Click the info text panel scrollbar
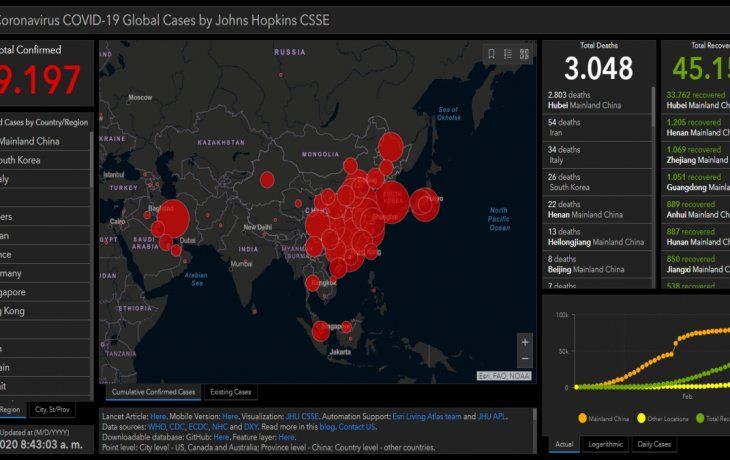Screen dimensions: 730x460 534,415
